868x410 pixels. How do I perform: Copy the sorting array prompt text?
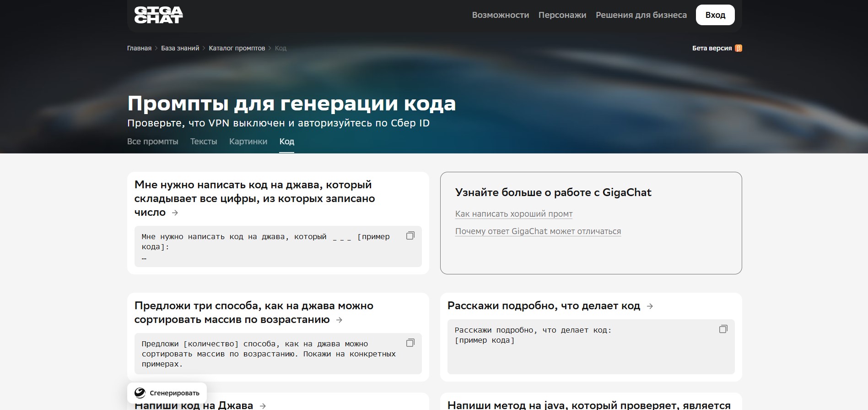(410, 343)
